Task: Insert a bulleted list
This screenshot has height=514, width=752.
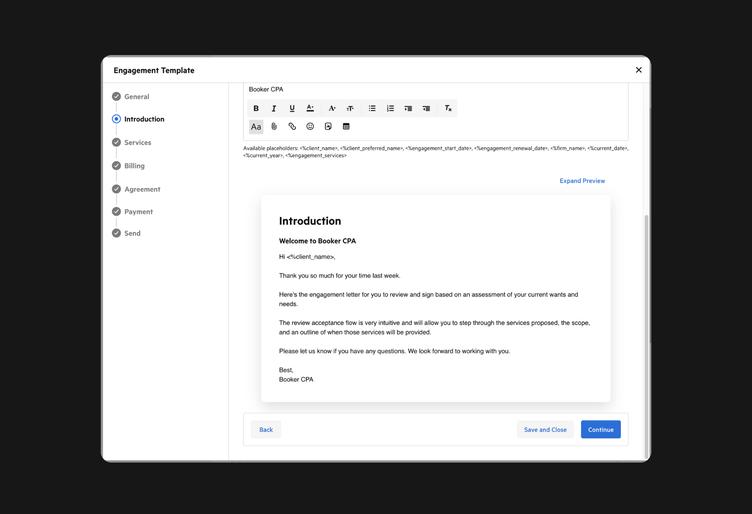Action: (372, 108)
